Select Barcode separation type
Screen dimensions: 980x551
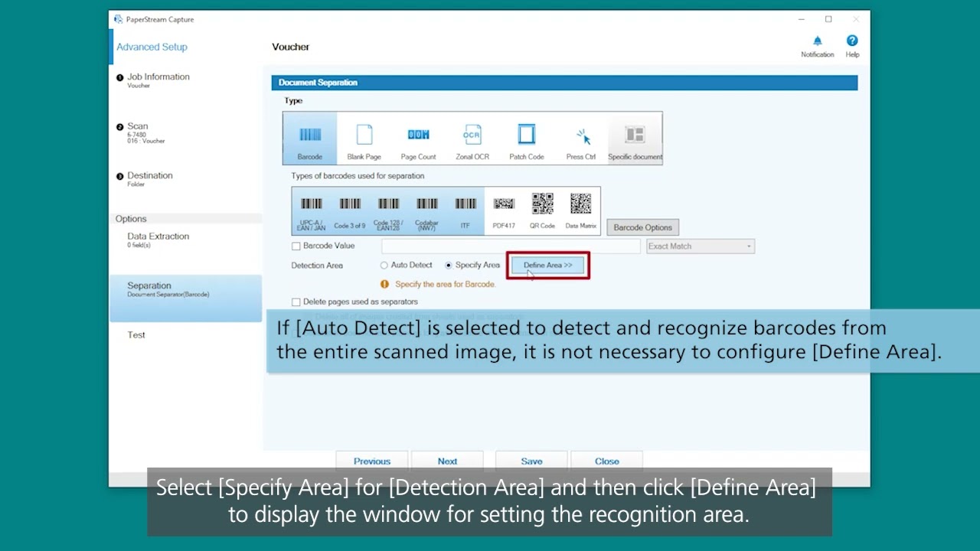click(x=310, y=138)
